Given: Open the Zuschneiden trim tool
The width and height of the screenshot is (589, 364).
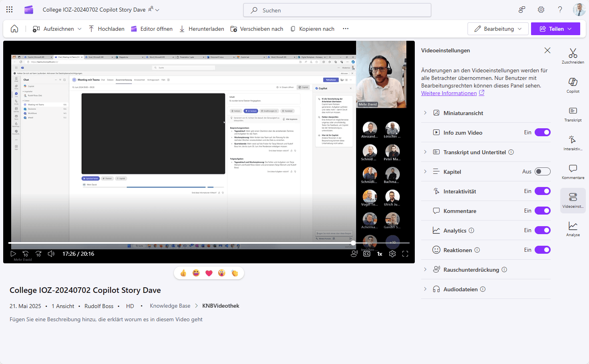Looking at the screenshot, I should click(x=573, y=56).
